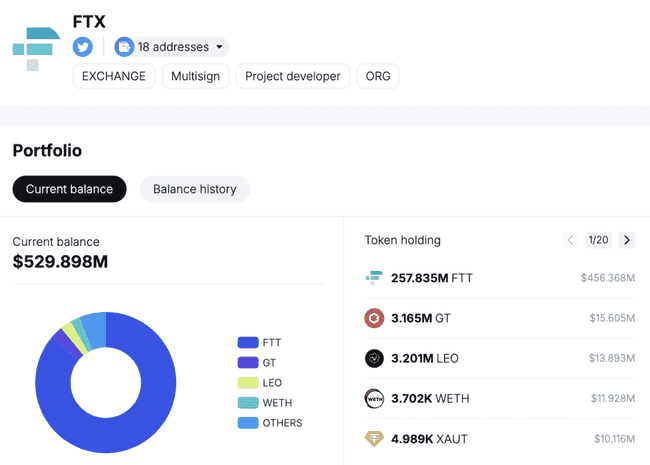650x465 pixels.
Task: Click the OTHERS light-blue segment of donut chart
Action: [95, 329]
